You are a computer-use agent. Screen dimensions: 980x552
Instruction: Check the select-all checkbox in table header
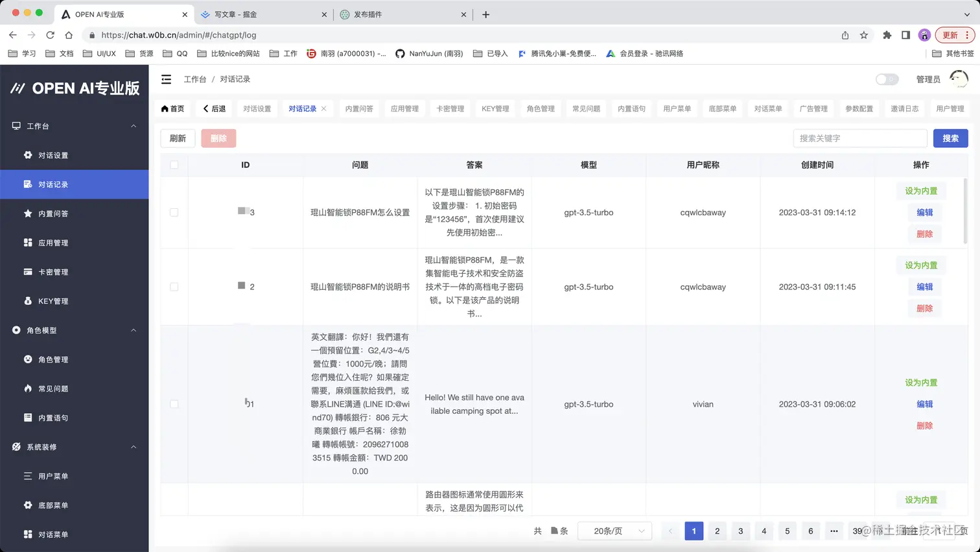click(174, 165)
